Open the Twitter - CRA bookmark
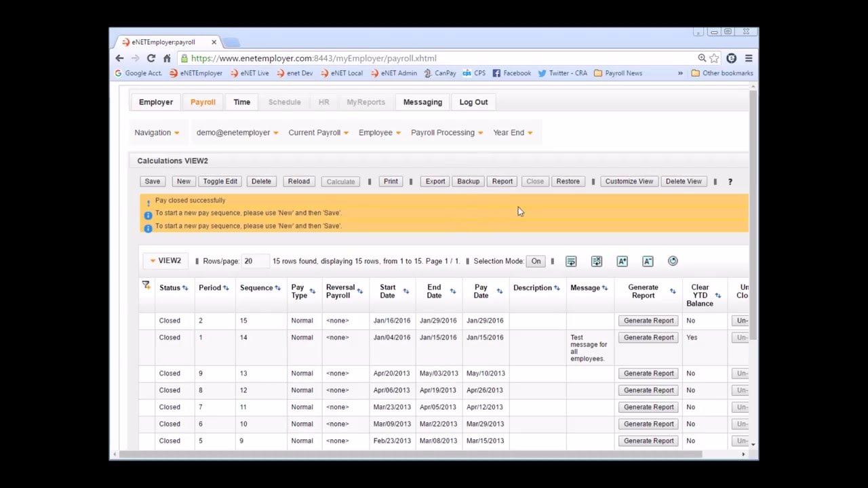Viewport: 868px width, 488px height. pos(562,73)
